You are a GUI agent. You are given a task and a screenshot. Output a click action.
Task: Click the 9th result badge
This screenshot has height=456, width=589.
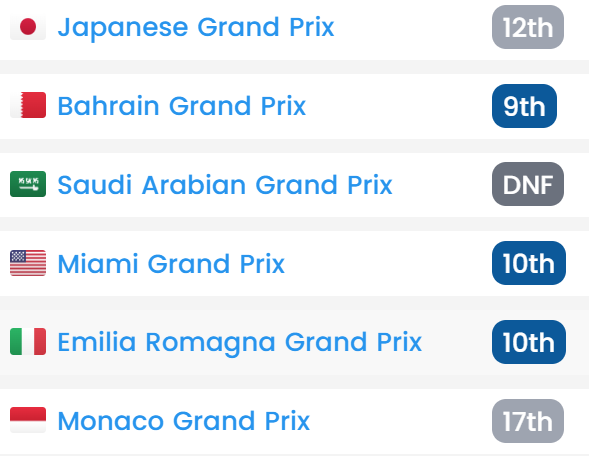pyautogui.click(x=524, y=106)
